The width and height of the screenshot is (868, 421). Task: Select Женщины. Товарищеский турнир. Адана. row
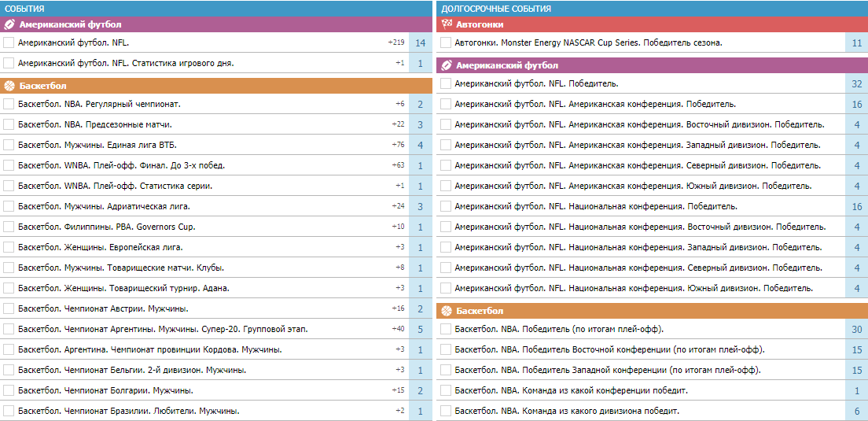point(216,289)
